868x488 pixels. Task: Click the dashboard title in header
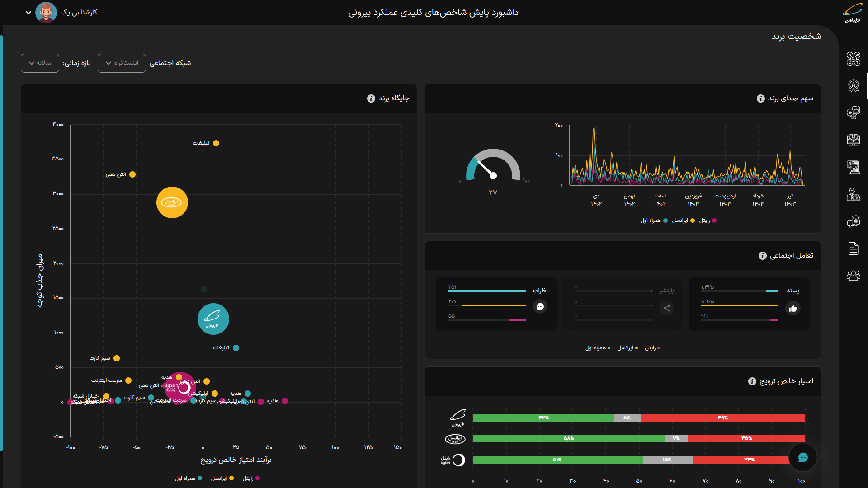pos(433,13)
